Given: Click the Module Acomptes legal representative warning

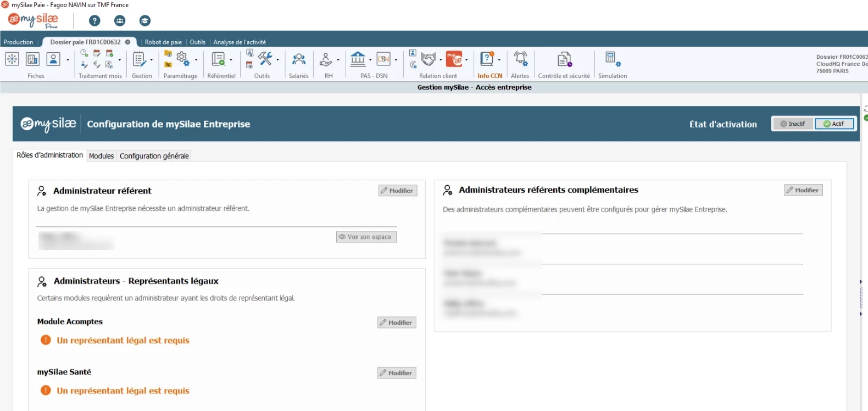Looking at the screenshot, I should pyautogui.click(x=115, y=340).
